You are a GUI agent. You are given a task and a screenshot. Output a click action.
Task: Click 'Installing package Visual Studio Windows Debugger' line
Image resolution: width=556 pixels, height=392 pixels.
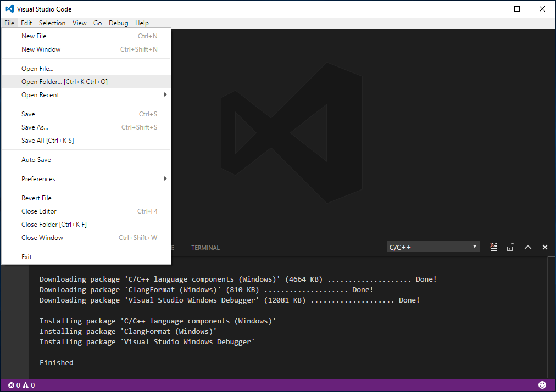pyautogui.click(x=147, y=341)
